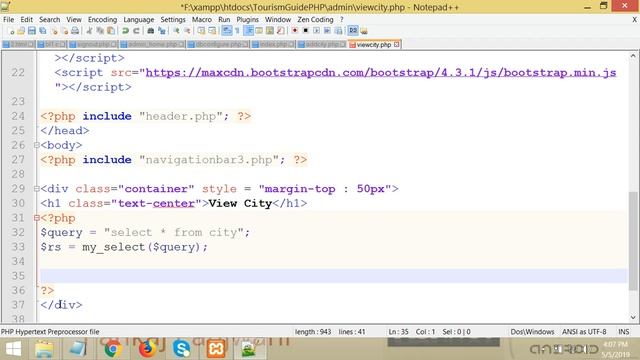This screenshot has width=640, height=360.
Task: Collapse the body fold on line 26
Action: [37, 145]
